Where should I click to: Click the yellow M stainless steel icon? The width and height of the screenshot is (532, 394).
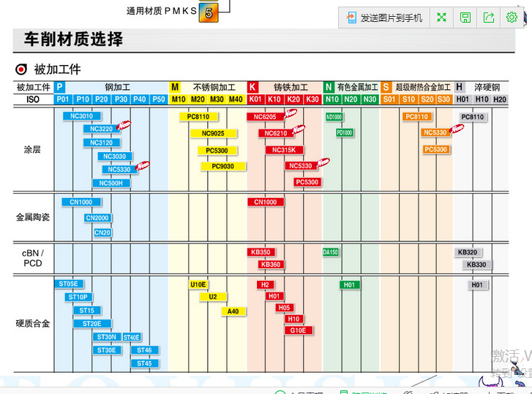(x=175, y=87)
